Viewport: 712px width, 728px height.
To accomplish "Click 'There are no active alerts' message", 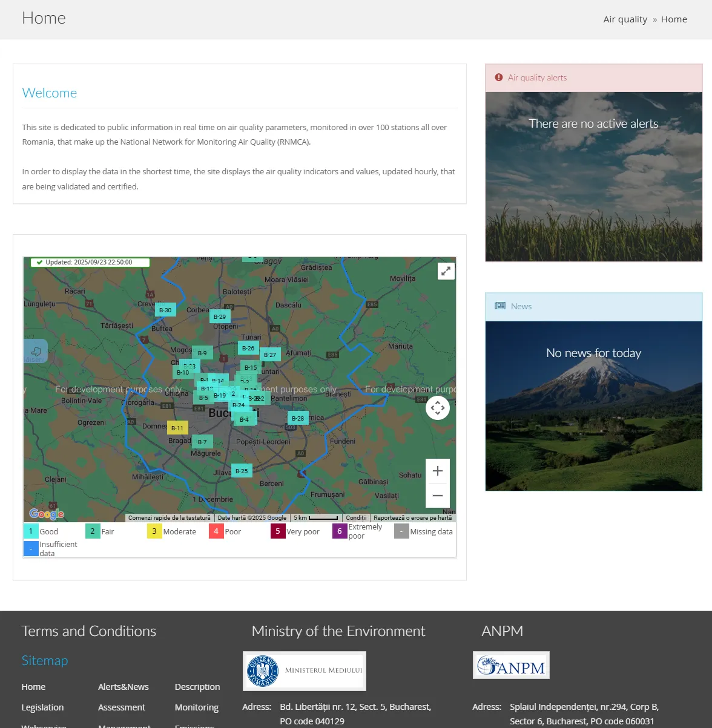I will tap(593, 123).
